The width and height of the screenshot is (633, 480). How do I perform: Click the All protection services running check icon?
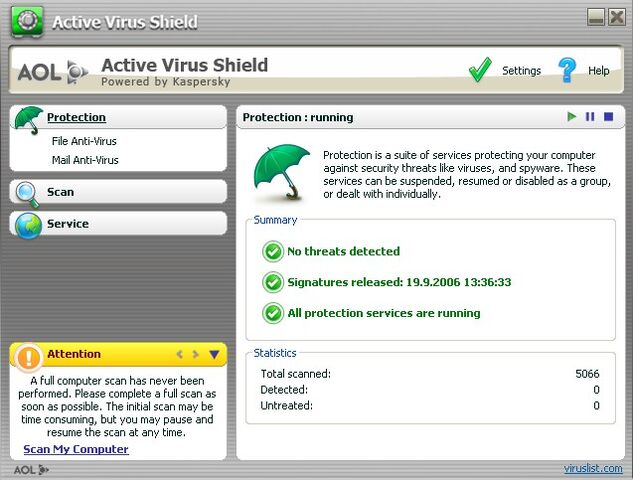click(x=272, y=313)
